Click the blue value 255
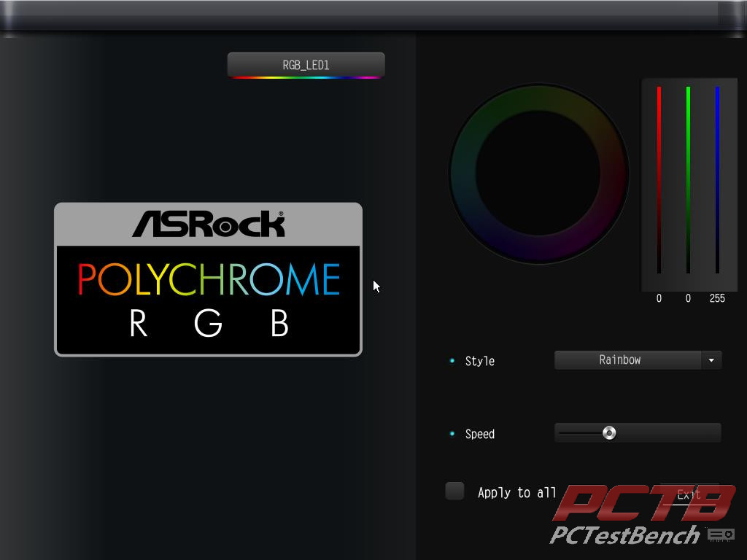The height and width of the screenshot is (560, 747). pyautogui.click(x=717, y=298)
